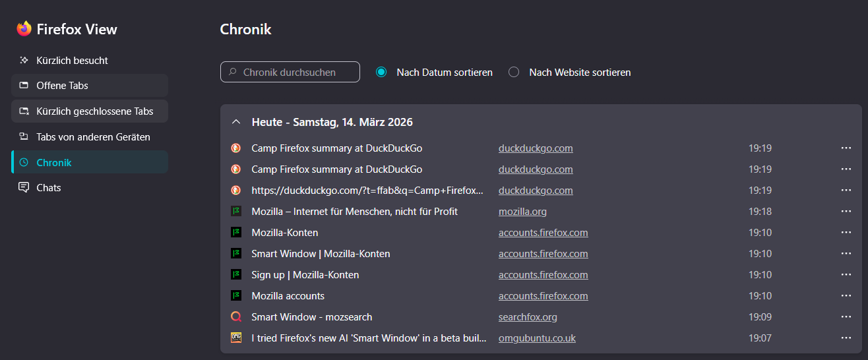Viewport: 868px width, 360px height.
Task: Click the Chronik clock icon in sidebar
Action: pyautogui.click(x=24, y=162)
